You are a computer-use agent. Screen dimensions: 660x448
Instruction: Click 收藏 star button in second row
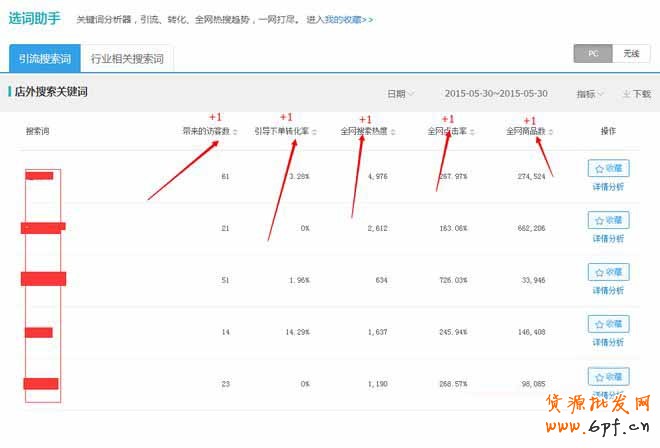[x=608, y=220]
